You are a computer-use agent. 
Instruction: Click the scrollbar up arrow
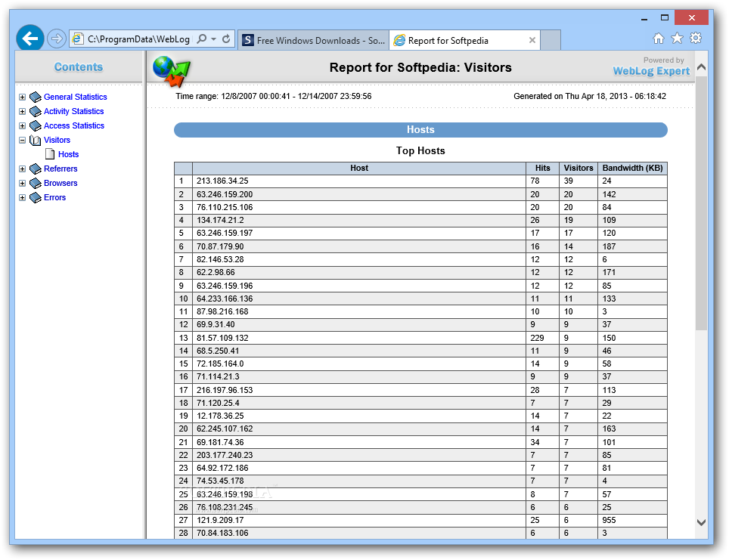pos(701,67)
